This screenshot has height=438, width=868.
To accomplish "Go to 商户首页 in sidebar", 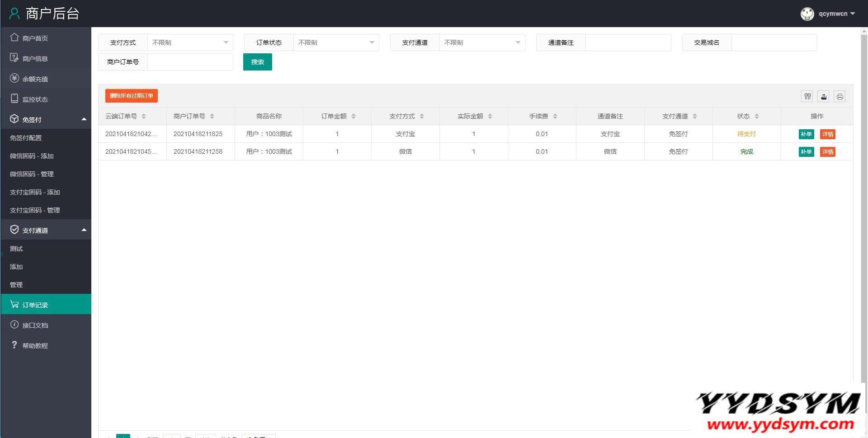I will coord(35,38).
